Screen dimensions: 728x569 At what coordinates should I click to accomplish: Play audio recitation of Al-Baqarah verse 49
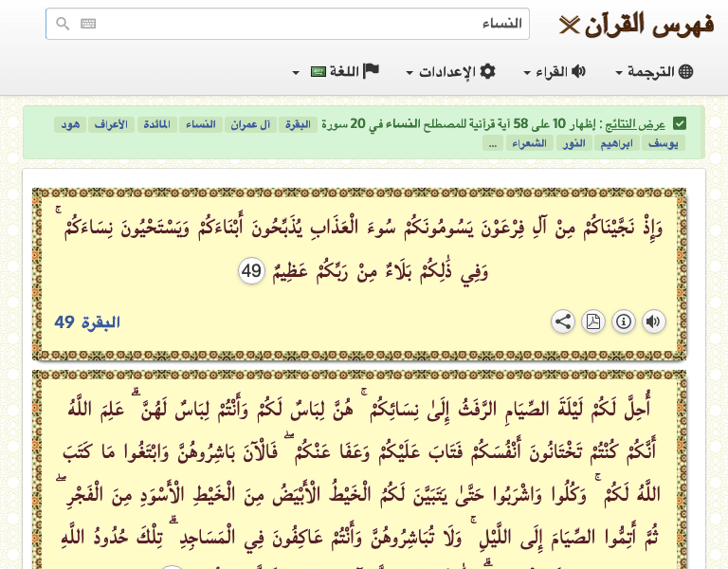point(653,321)
